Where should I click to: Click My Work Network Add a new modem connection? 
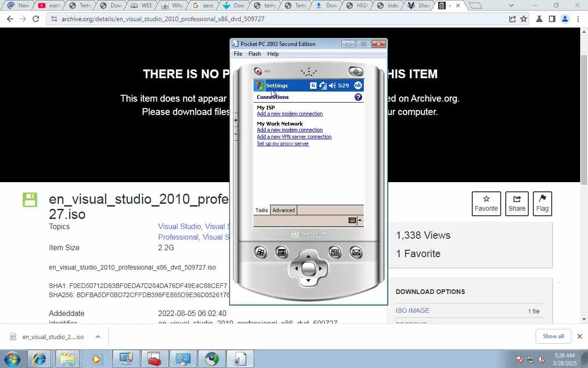coord(290,130)
